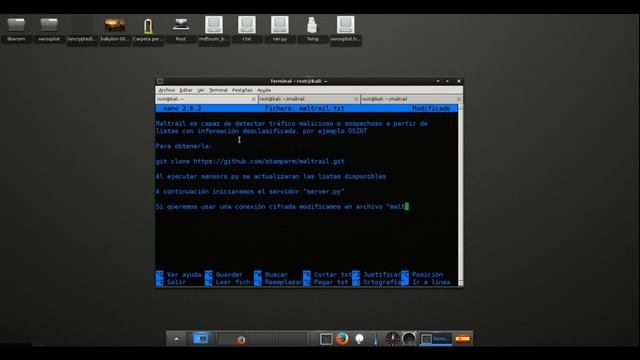Viewport: 640px width, 360px height.
Task: Click the light bulb icon in panel
Action: click(359, 339)
